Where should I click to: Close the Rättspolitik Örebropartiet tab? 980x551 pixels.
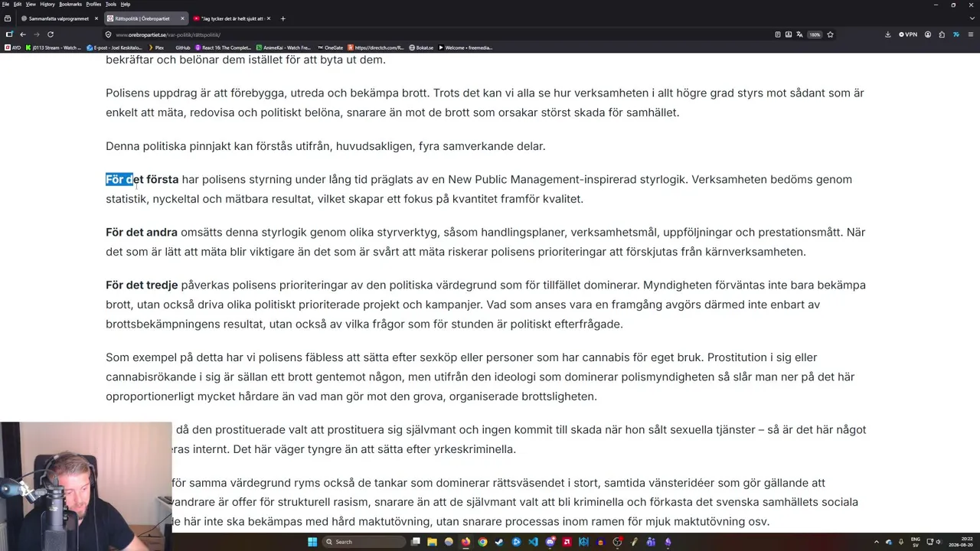point(182,18)
